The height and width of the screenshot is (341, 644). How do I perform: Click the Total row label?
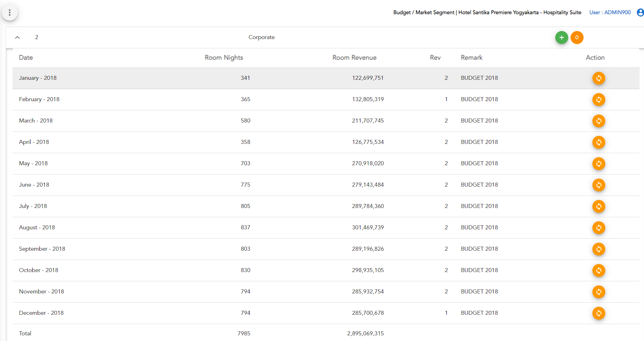click(x=25, y=333)
